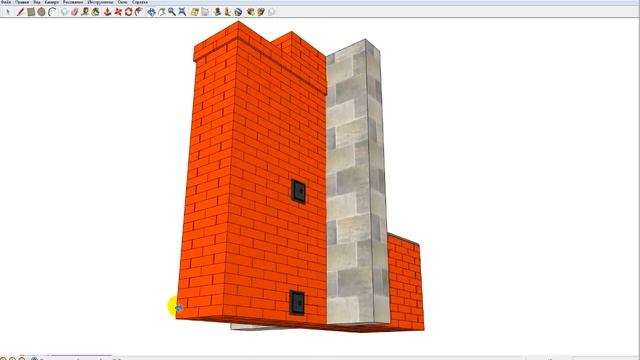Image resolution: width=640 pixels, height=360 pixels.
Task: Activate the Pan hand tool
Action: 162,12
